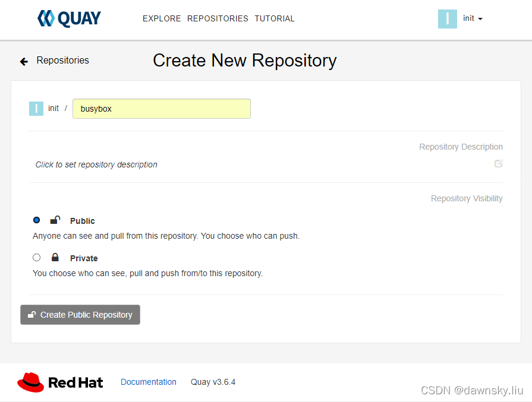Click the open padlock icon beside Public
The image size is (532, 402).
click(x=55, y=220)
